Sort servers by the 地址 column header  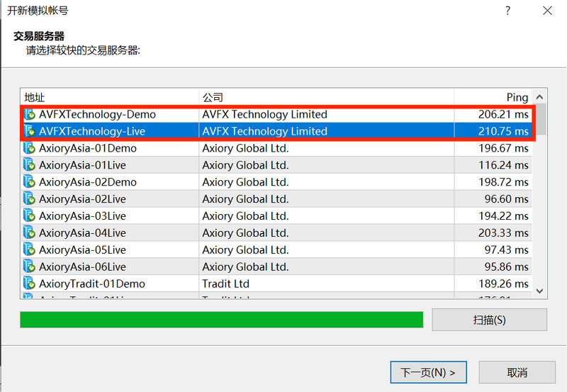click(110, 97)
